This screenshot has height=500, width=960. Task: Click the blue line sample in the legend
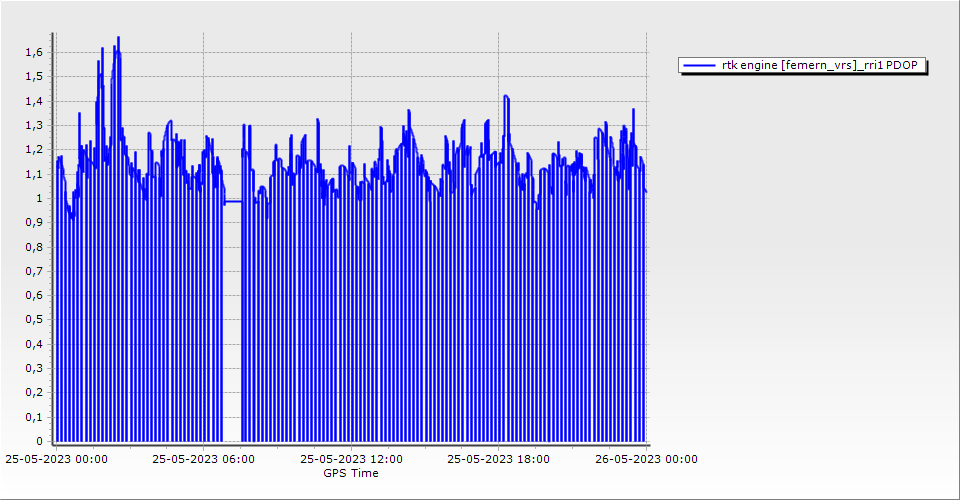[x=699, y=65]
